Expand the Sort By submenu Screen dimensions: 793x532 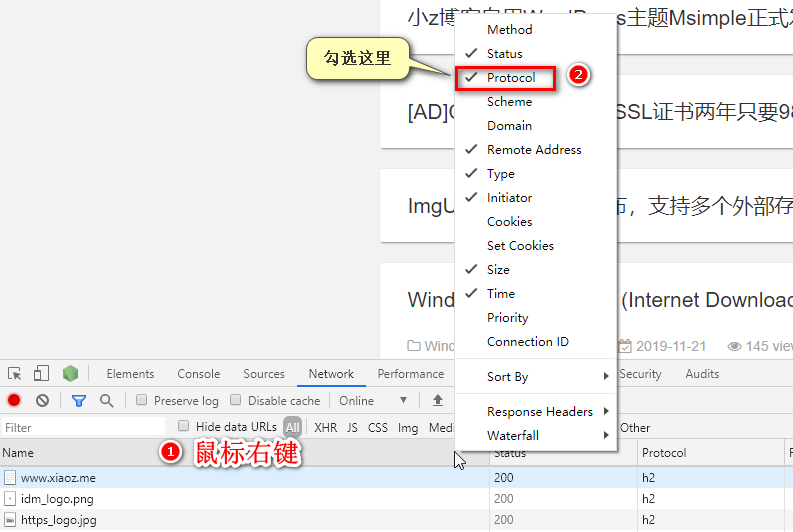(x=547, y=377)
